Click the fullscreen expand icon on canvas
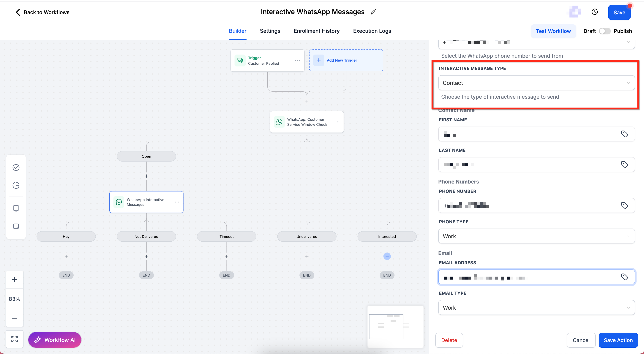The image size is (644, 354). [15, 339]
